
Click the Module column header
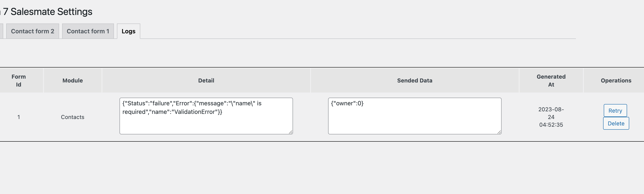click(x=73, y=81)
